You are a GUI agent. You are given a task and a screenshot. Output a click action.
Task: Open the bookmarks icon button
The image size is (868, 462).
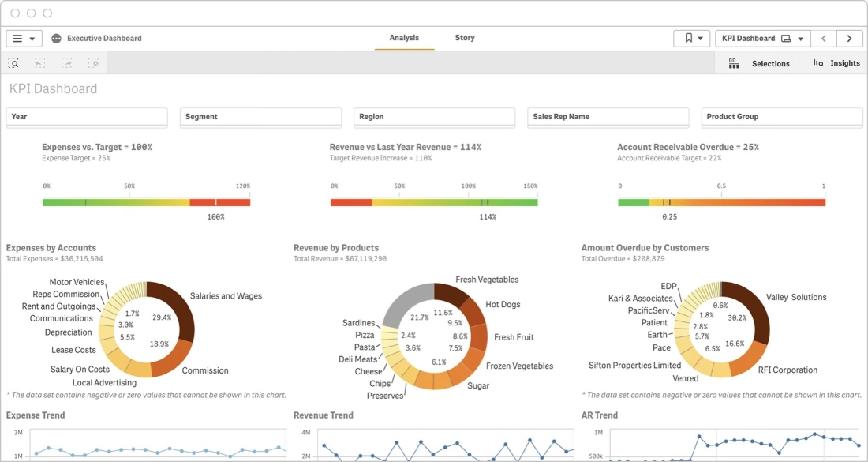[x=691, y=38]
